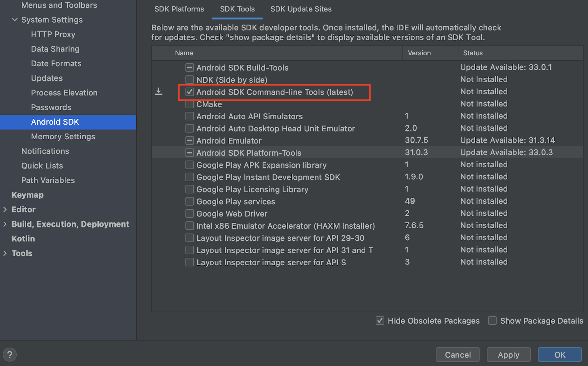588x366 pixels.
Task: Check the Google Web Driver checkbox
Action: tap(189, 213)
